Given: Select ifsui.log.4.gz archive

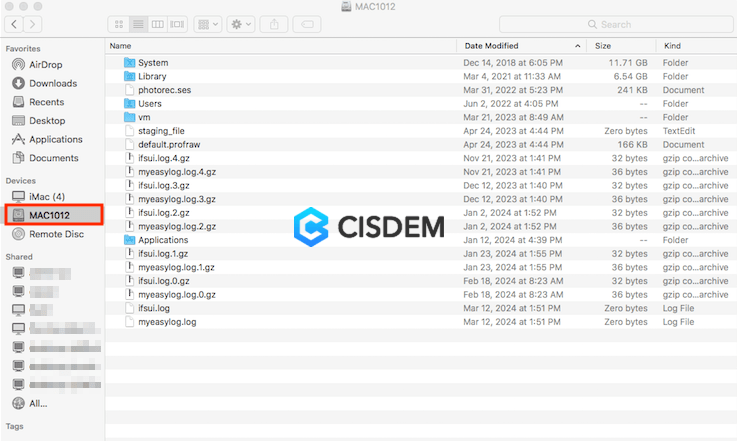Looking at the screenshot, I should (164, 158).
